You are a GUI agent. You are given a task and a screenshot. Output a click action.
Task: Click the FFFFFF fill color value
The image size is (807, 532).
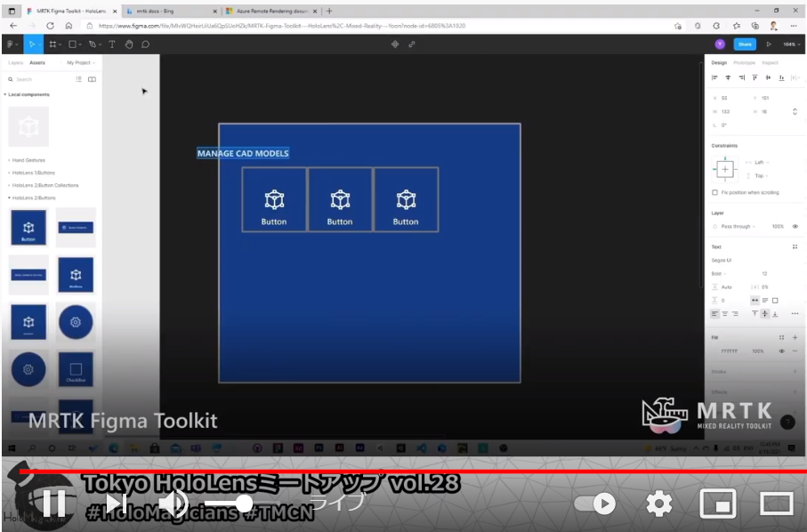point(730,351)
